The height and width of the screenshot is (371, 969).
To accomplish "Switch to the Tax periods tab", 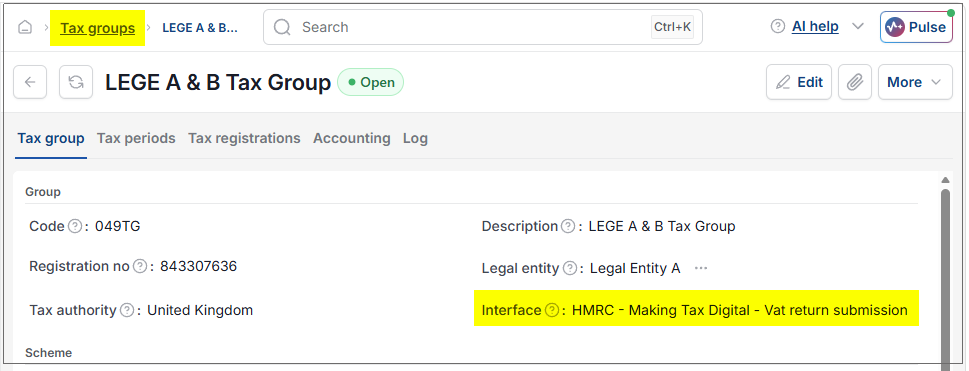I will (136, 139).
